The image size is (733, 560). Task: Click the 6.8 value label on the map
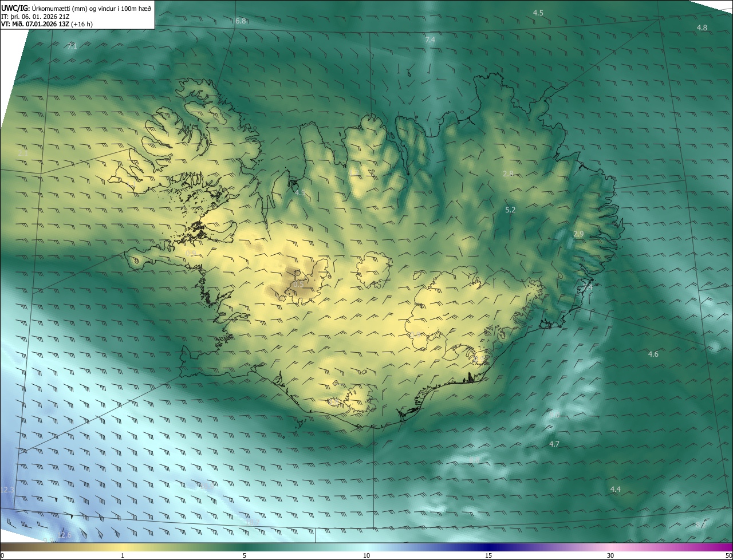(x=241, y=21)
